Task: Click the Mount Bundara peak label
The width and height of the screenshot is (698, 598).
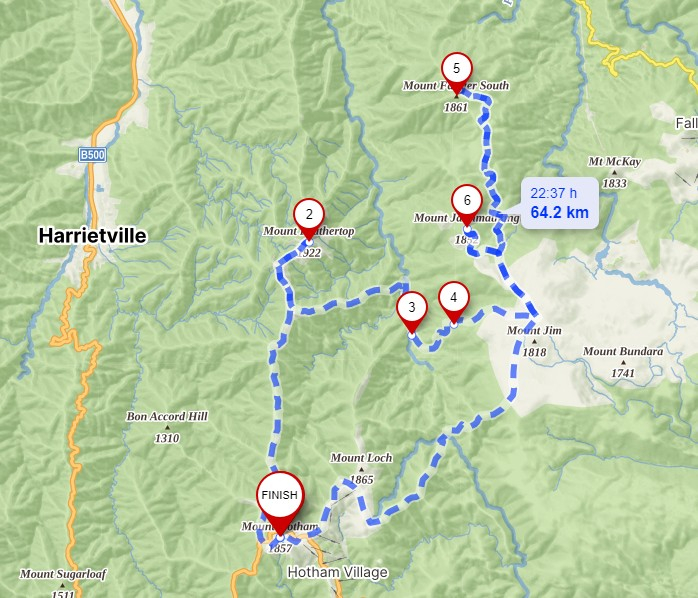Action: click(x=623, y=351)
